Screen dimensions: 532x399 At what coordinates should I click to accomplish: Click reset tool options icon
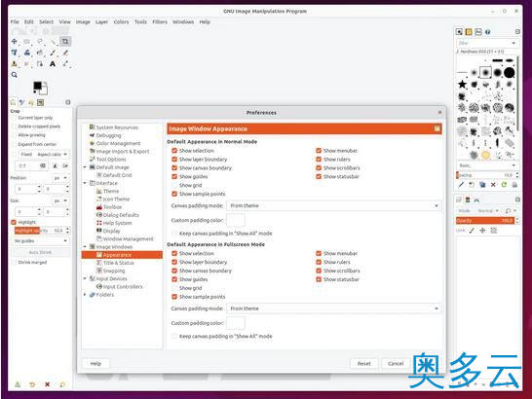tap(62, 384)
